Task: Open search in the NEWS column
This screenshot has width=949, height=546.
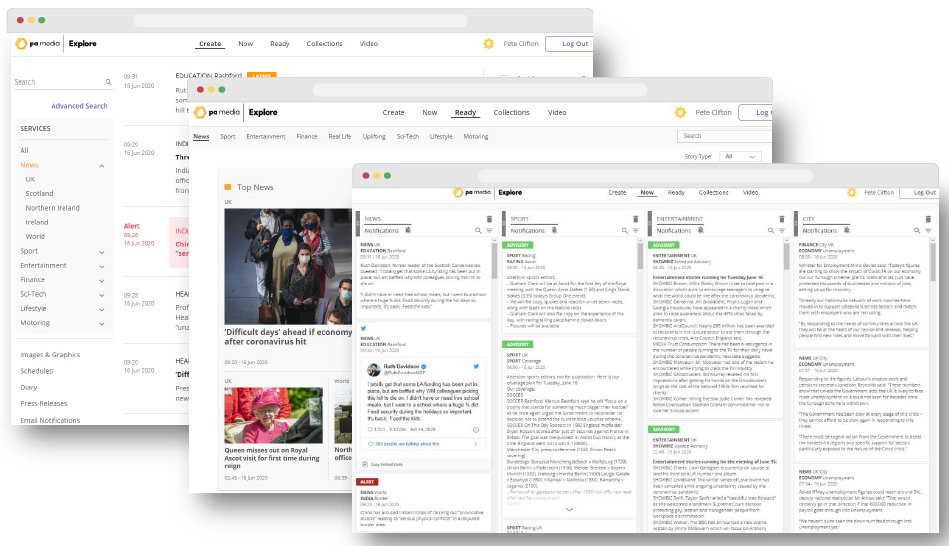Action: 478,231
